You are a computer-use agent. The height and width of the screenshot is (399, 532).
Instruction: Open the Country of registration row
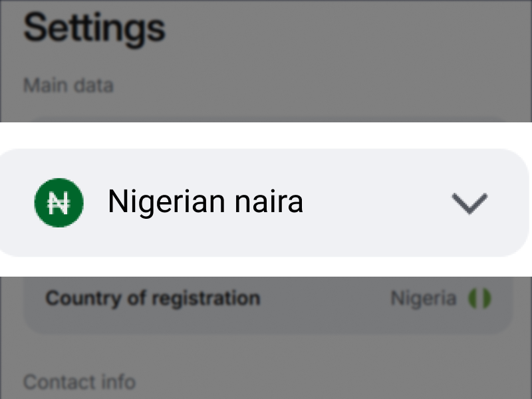[x=266, y=299]
